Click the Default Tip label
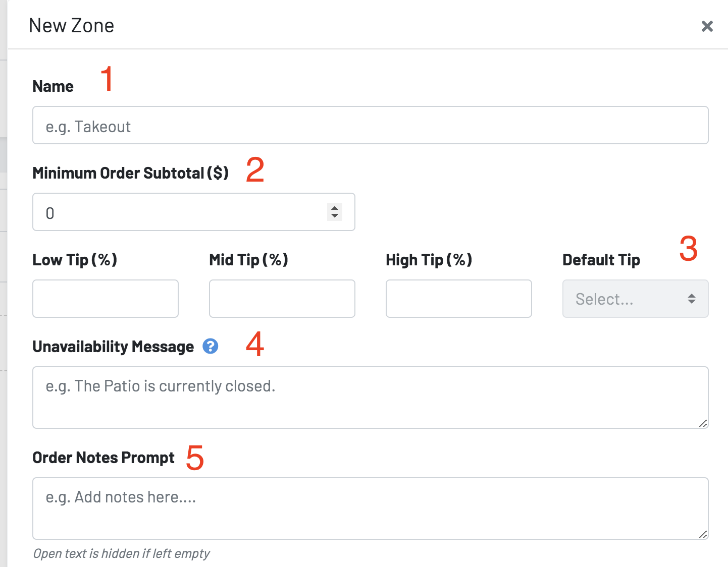 click(601, 260)
